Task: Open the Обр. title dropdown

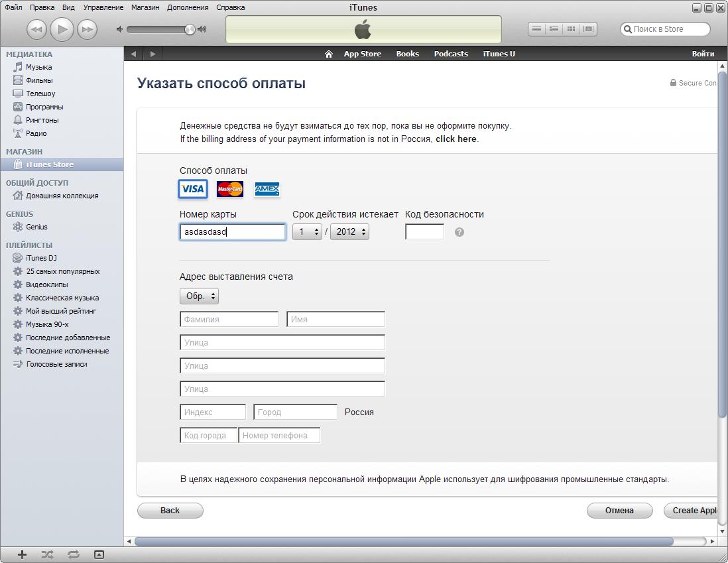Action: pyautogui.click(x=199, y=296)
